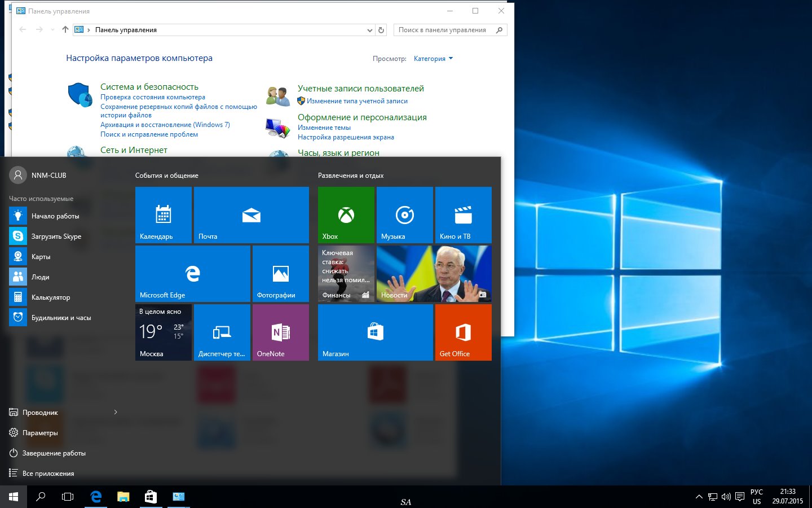The height and width of the screenshot is (508, 812).
Task: Click Изменение типа учетной записи
Action: tap(357, 101)
